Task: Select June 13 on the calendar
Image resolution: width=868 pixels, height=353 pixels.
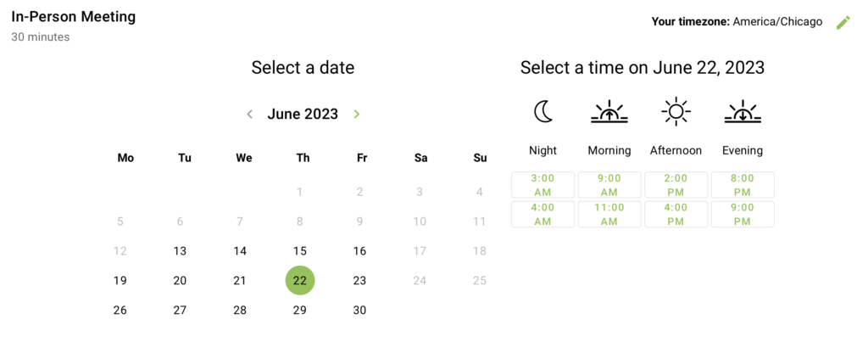Action: (180, 251)
